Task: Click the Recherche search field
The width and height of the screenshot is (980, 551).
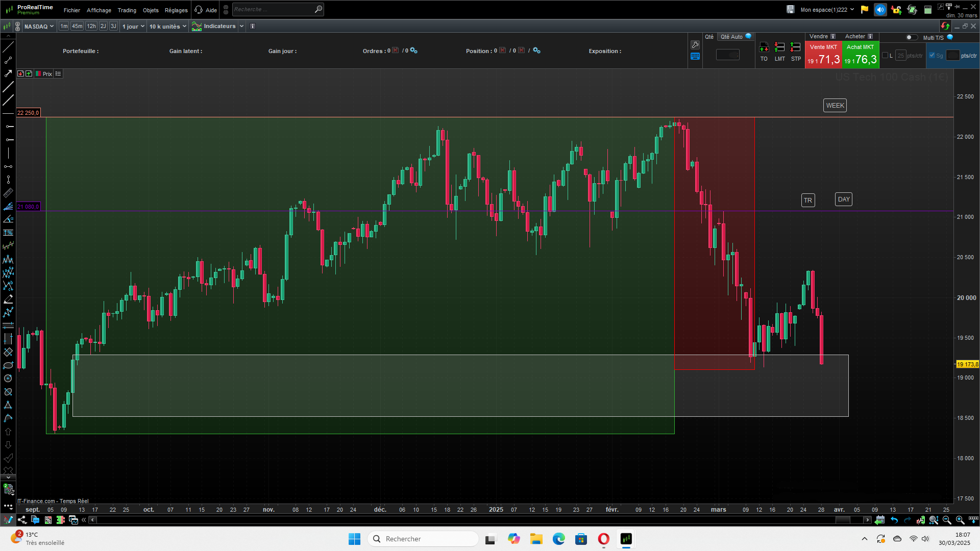Action: coord(273,9)
